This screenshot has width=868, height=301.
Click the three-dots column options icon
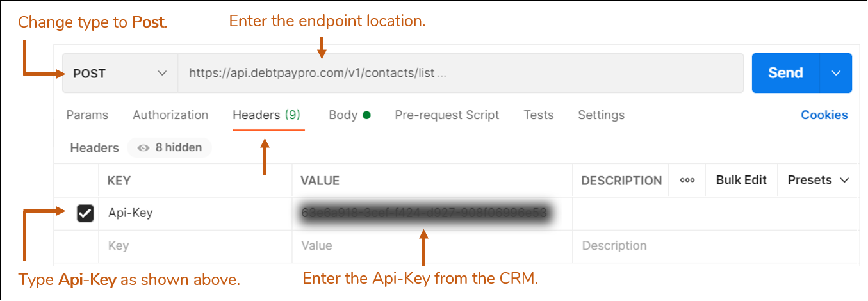click(687, 181)
